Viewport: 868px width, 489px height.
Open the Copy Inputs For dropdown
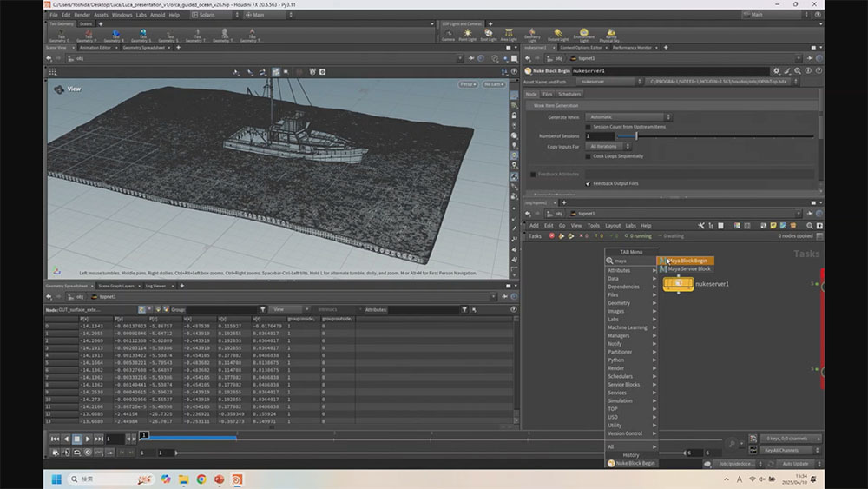coord(608,146)
